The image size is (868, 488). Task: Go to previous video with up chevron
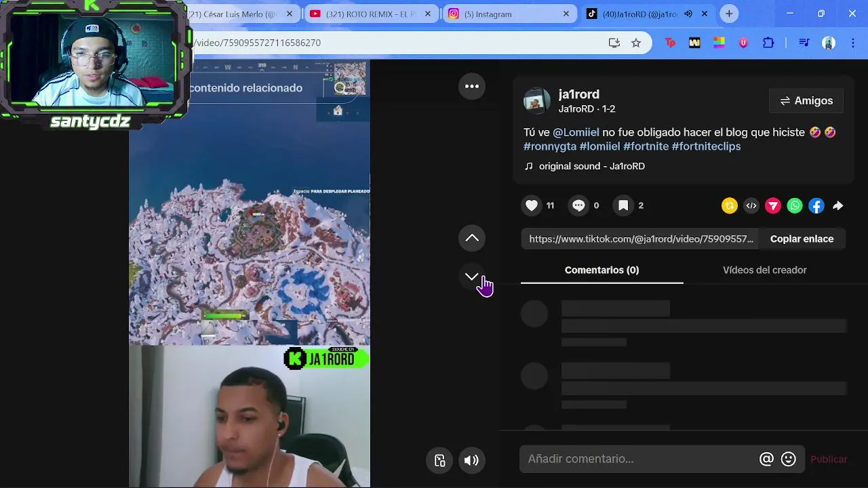[x=472, y=238]
